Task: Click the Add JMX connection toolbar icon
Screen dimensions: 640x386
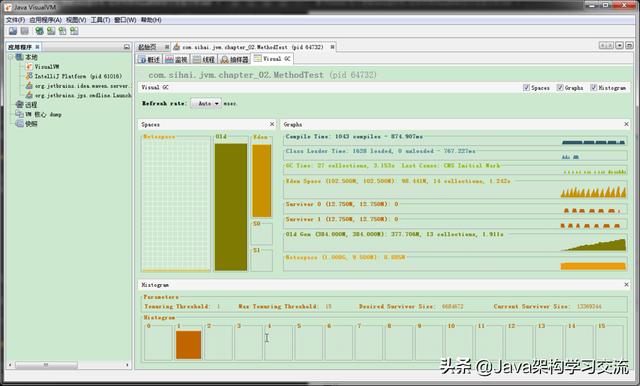Action: click(x=39, y=31)
